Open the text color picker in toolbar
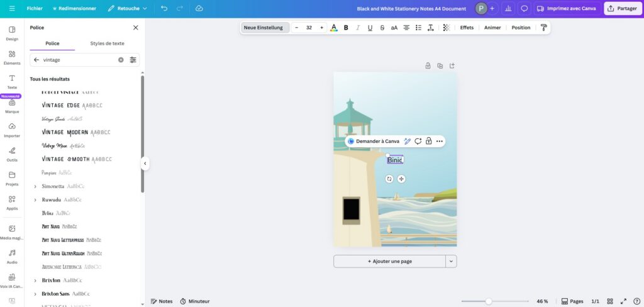 coord(333,28)
